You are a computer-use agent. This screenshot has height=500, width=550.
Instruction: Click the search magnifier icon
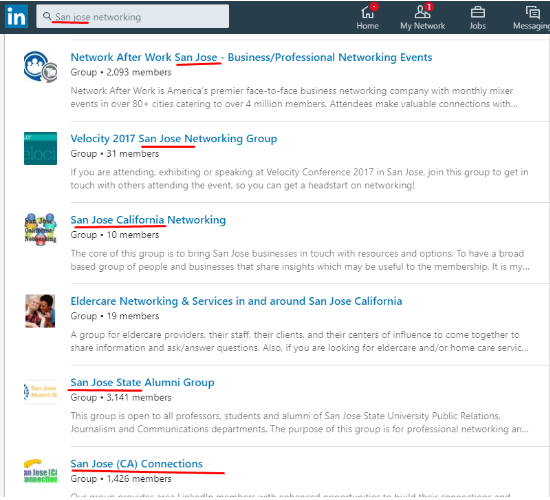(x=47, y=16)
